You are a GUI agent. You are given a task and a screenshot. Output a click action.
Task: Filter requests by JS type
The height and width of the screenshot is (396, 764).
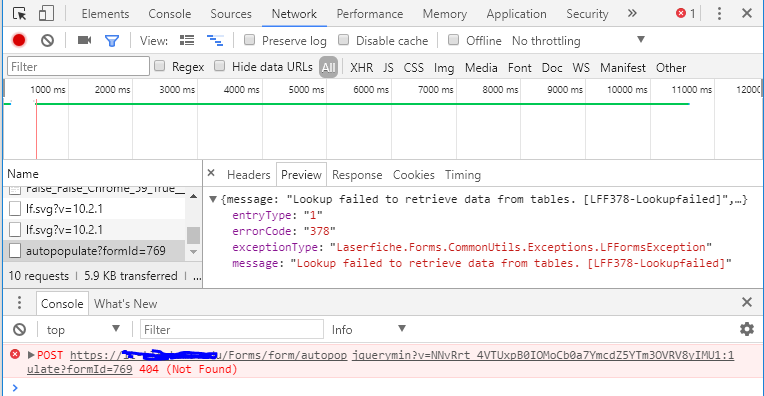(388, 68)
